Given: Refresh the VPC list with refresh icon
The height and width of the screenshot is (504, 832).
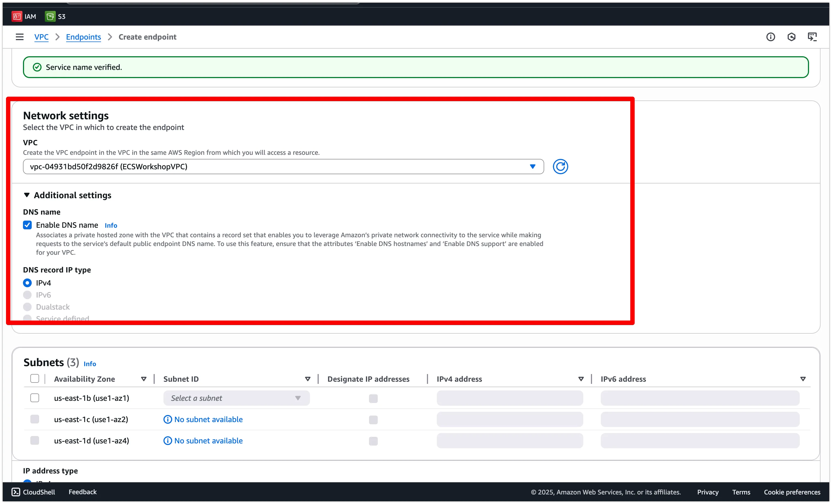Looking at the screenshot, I should 560,167.
